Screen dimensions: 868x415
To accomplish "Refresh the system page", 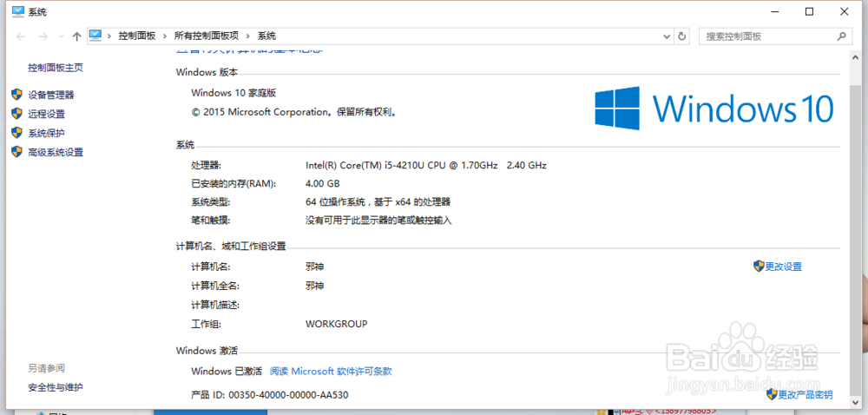I will [682, 36].
